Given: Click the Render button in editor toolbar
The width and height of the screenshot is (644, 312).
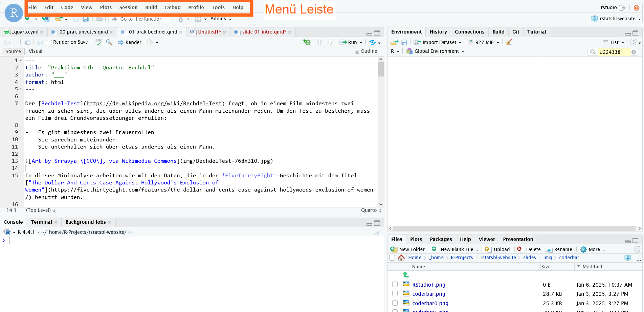Looking at the screenshot, I should tap(130, 42).
